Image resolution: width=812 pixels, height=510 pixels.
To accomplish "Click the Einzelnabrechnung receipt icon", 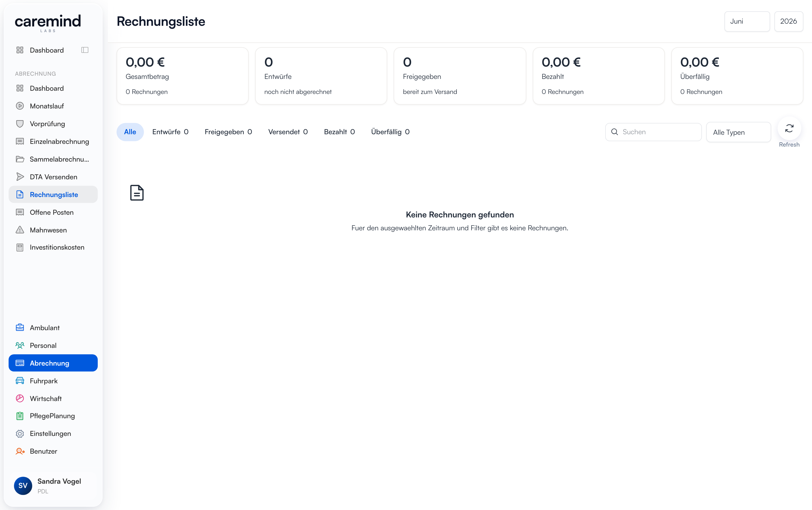I will pyautogui.click(x=20, y=141).
